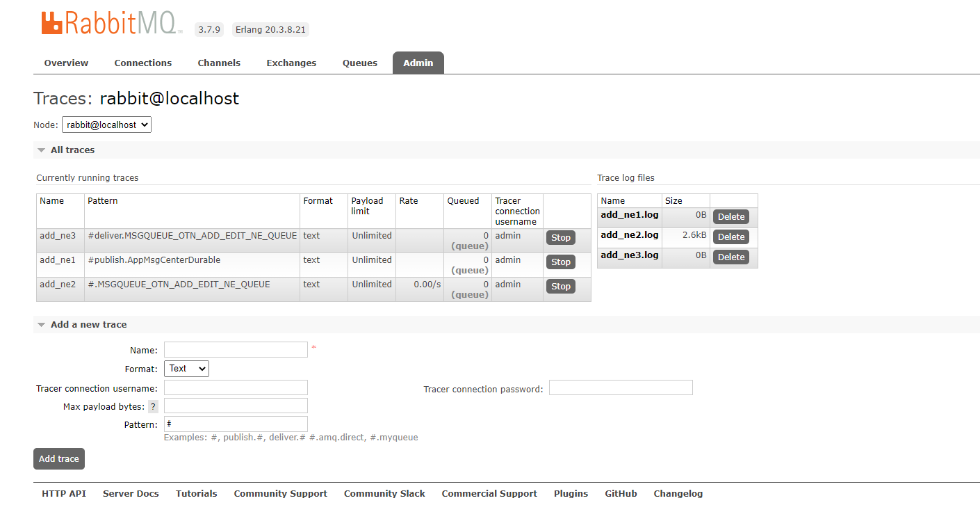Screen dimensions: 980x528
Task: Open the Changelog footer link
Action: click(678, 494)
